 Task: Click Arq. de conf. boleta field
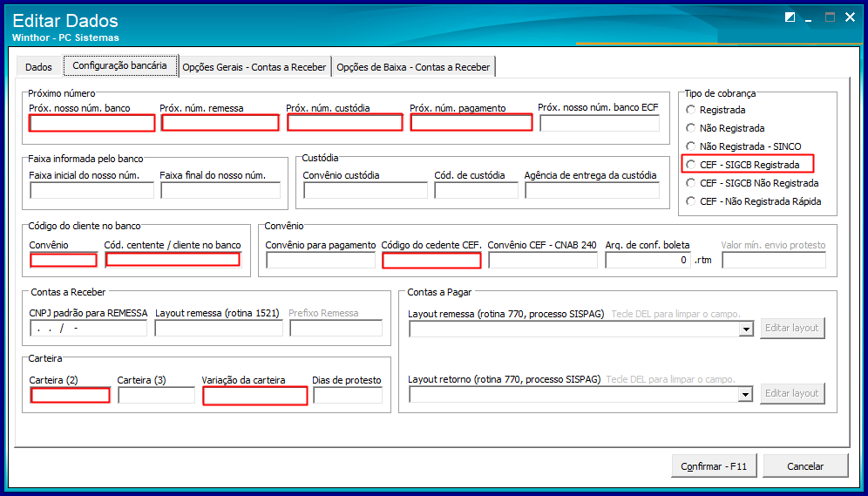point(648,260)
